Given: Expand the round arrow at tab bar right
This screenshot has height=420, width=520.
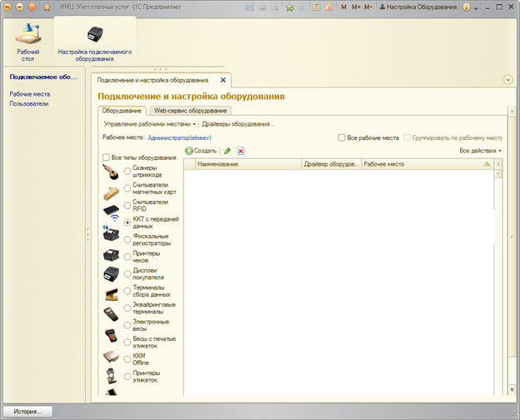Looking at the screenshot, I should pos(508,80).
